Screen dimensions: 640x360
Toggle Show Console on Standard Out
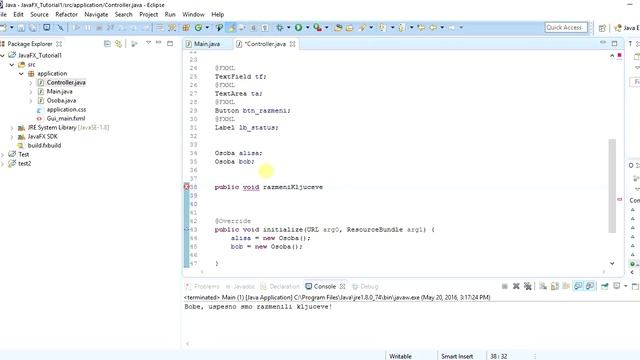pyautogui.click(x=578, y=287)
